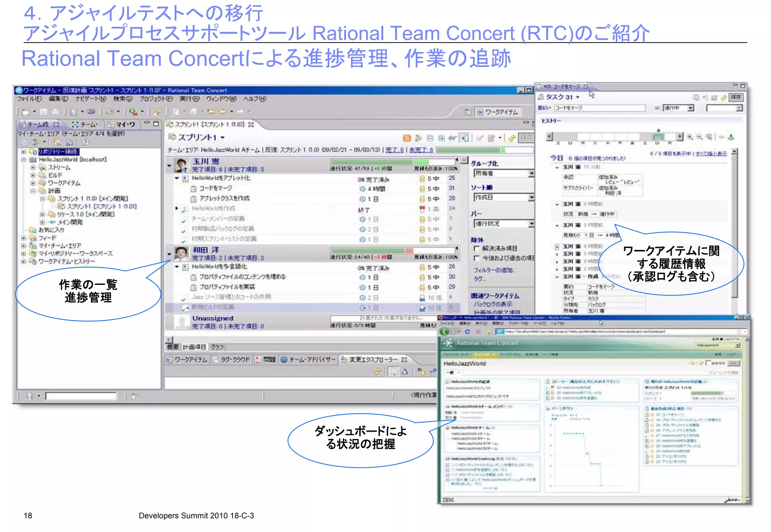Open the ソート順 作成日 dropdown

[x=504, y=198]
